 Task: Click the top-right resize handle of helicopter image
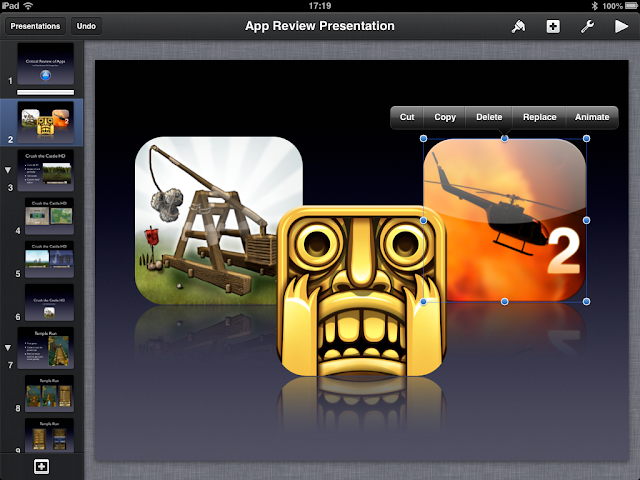pyautogui.click(x=587, y=139)
